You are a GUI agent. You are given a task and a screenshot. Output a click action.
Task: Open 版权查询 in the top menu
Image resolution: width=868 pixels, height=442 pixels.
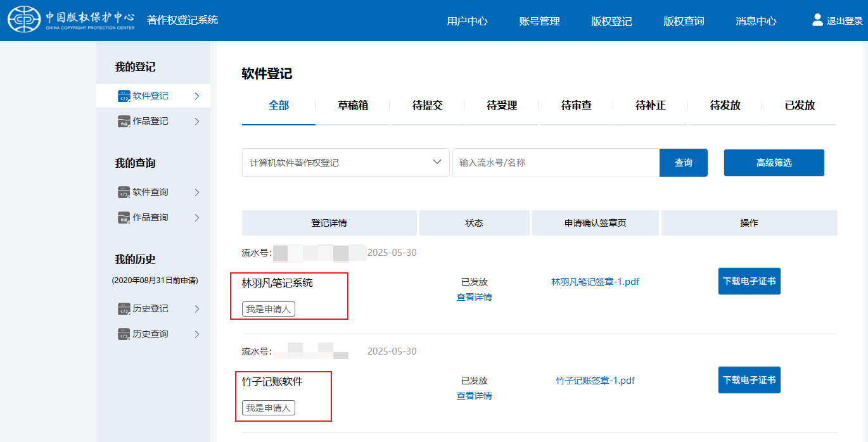tap(684, 21)
